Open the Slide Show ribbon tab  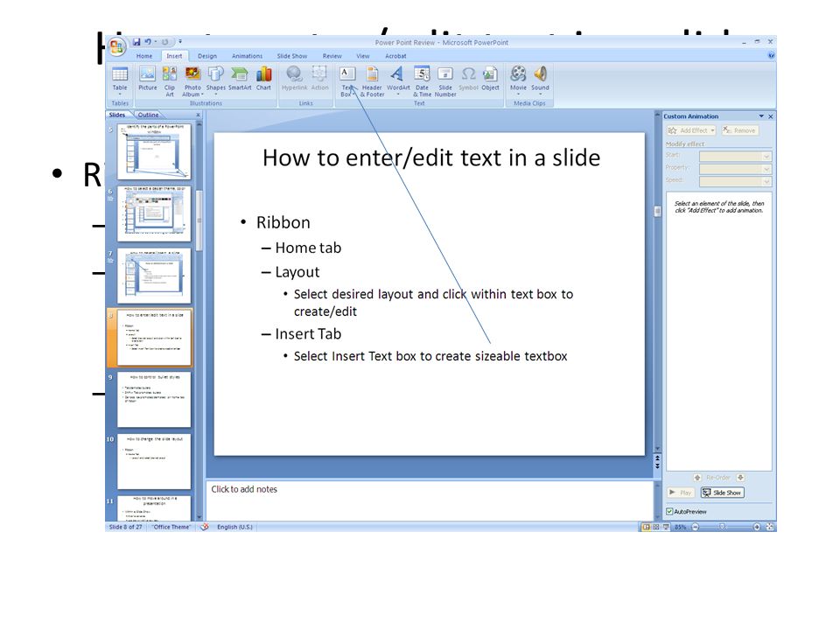click(292, 56)
